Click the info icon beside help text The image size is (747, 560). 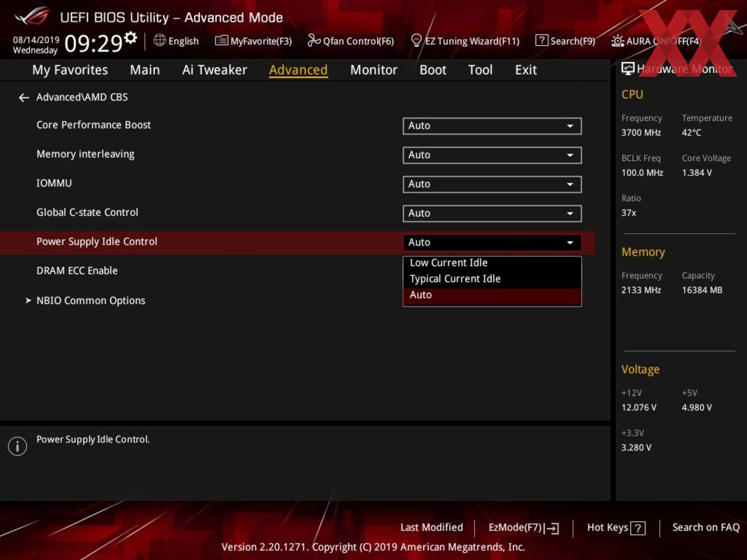point(18,446)
